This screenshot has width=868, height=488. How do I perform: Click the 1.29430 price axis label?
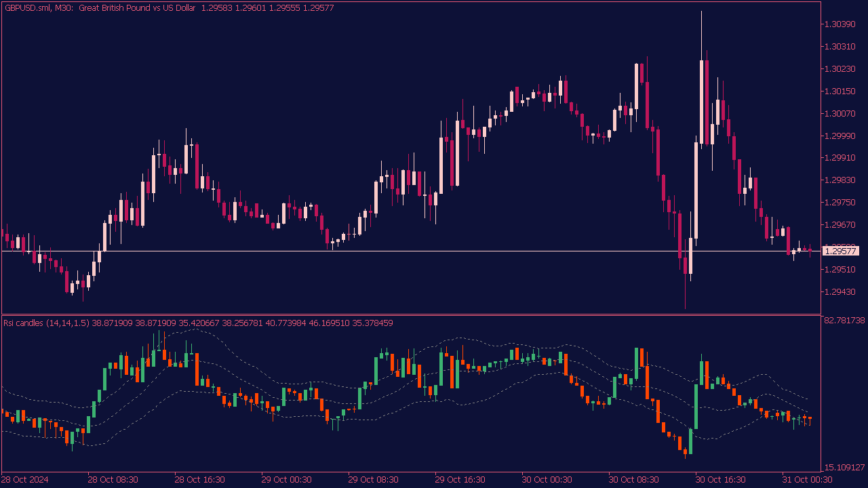coord(840,292)
